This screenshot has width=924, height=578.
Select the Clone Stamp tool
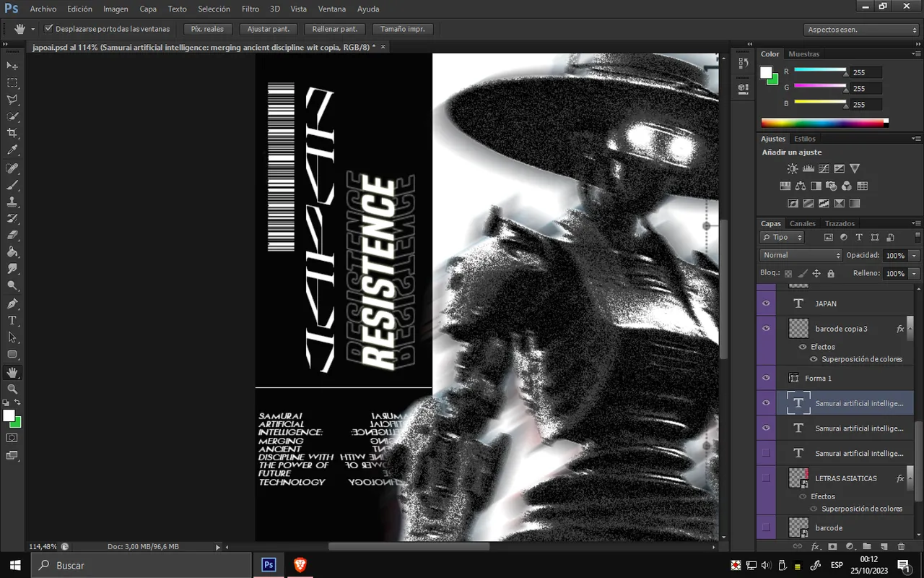pyautogui.click(x=12, y=202)
